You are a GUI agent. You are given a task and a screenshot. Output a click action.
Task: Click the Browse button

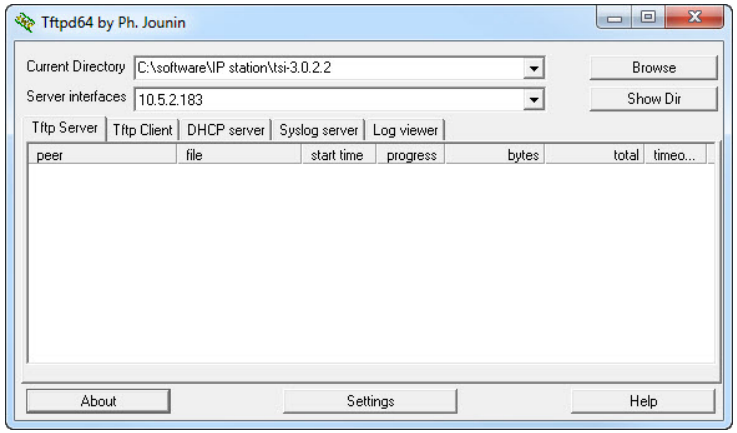tap(653, 68)
